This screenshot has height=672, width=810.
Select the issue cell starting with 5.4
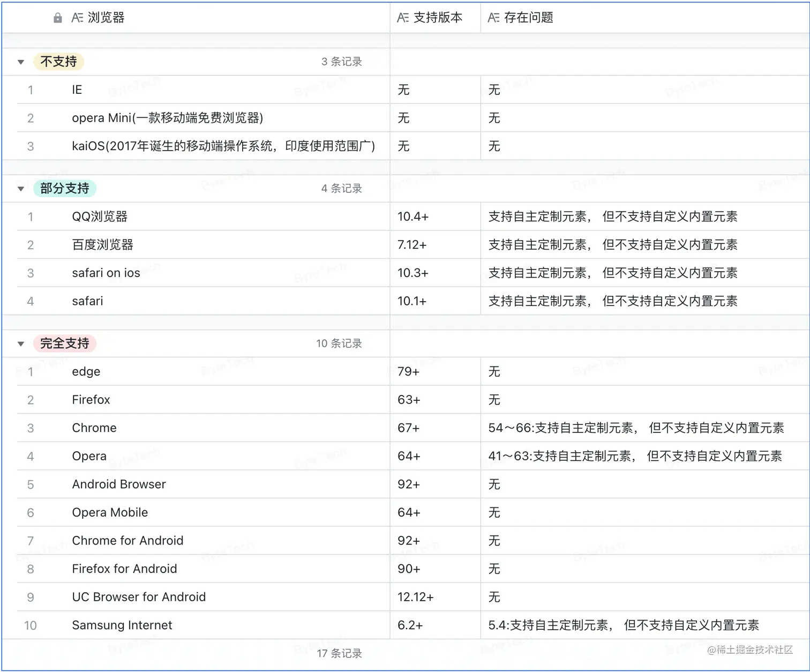[645, 625]
